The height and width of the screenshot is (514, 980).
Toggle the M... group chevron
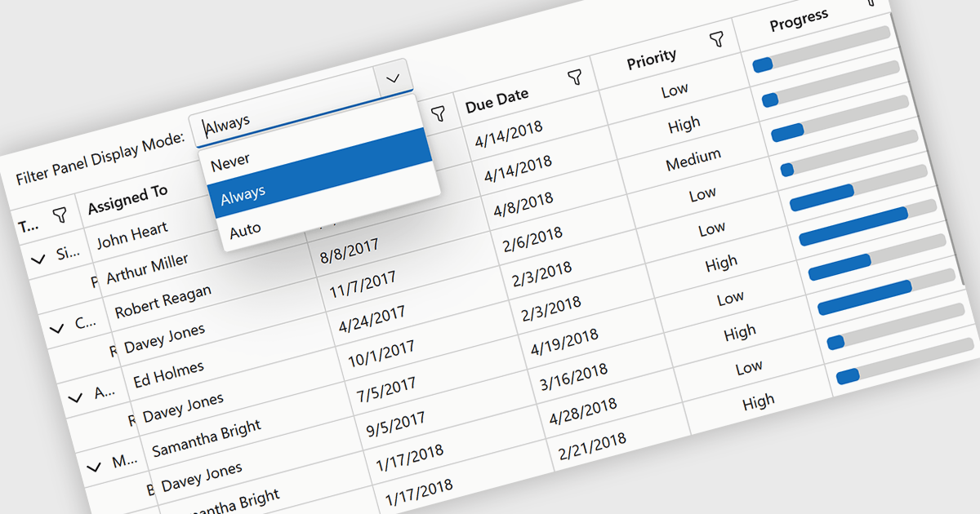pos(94,467)
